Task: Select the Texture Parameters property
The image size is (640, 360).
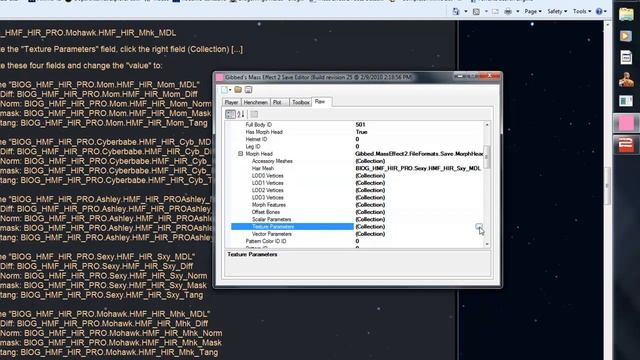Action: (x=292, y=227)
